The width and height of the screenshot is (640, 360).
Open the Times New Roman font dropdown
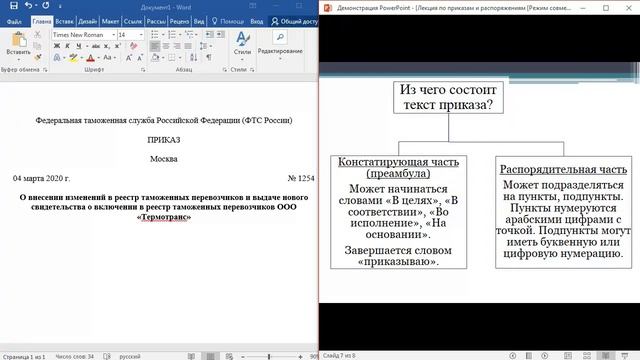[x=113, y=35]
